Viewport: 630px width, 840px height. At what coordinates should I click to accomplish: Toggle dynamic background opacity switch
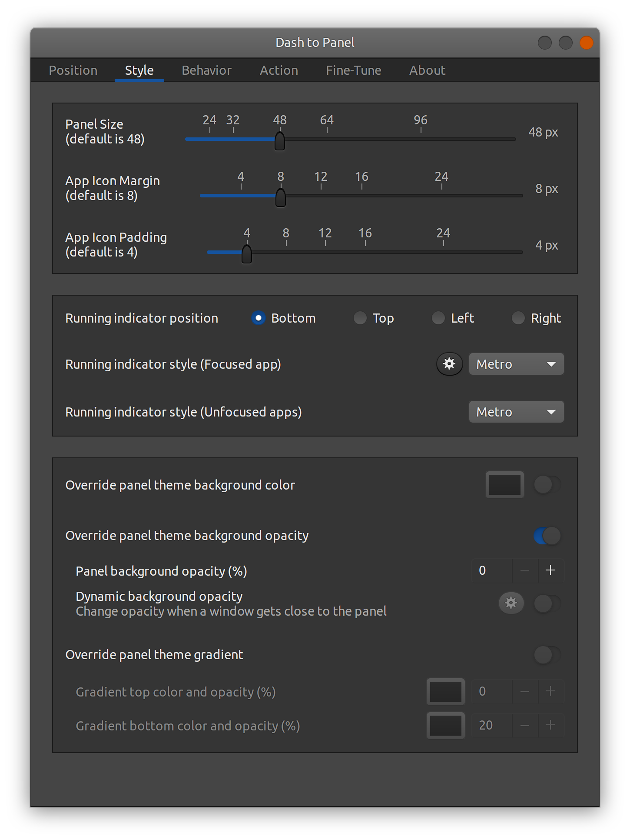[x=547, y=603]
